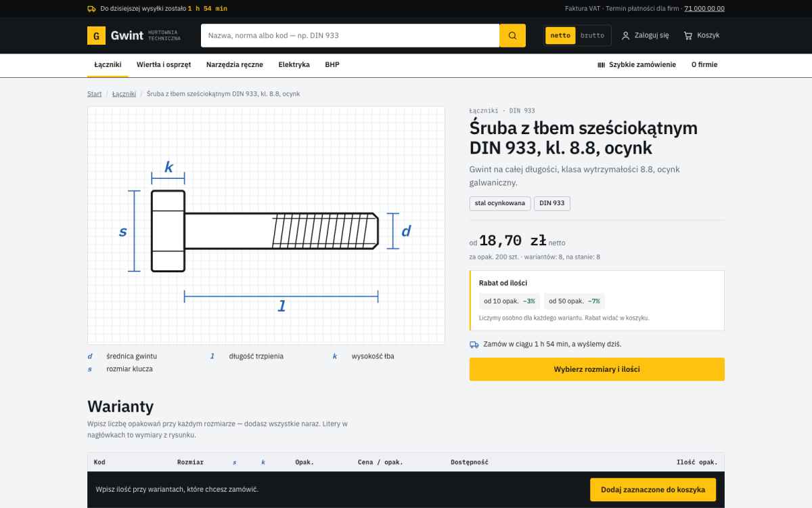Open the Wiertła i osprzęt category
The height and width of the screenshot is (508, 812).
(164, 65)
